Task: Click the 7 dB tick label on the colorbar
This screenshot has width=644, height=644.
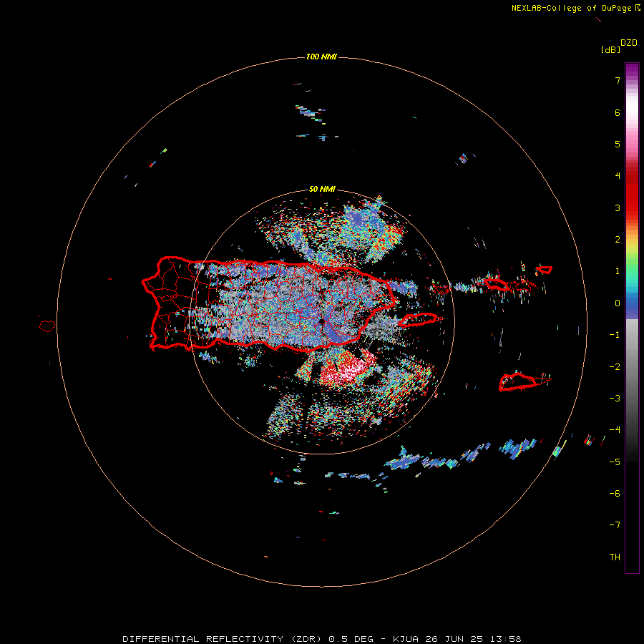Action: pyautogui.click(x=618, y=80)
